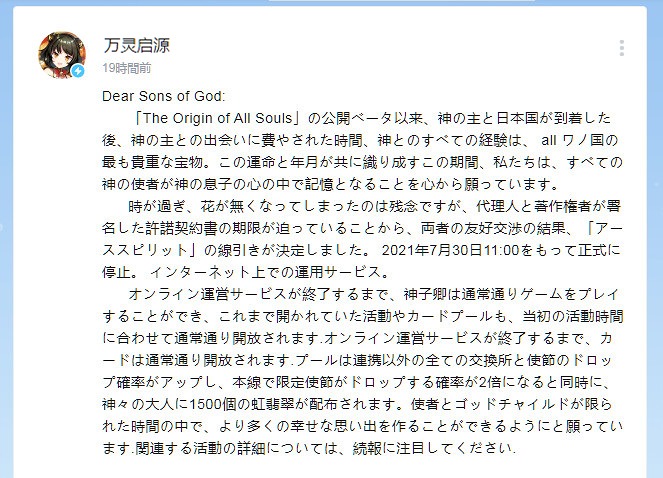
Task: Click the blue lightning verified badge
Action: [77, 72]
